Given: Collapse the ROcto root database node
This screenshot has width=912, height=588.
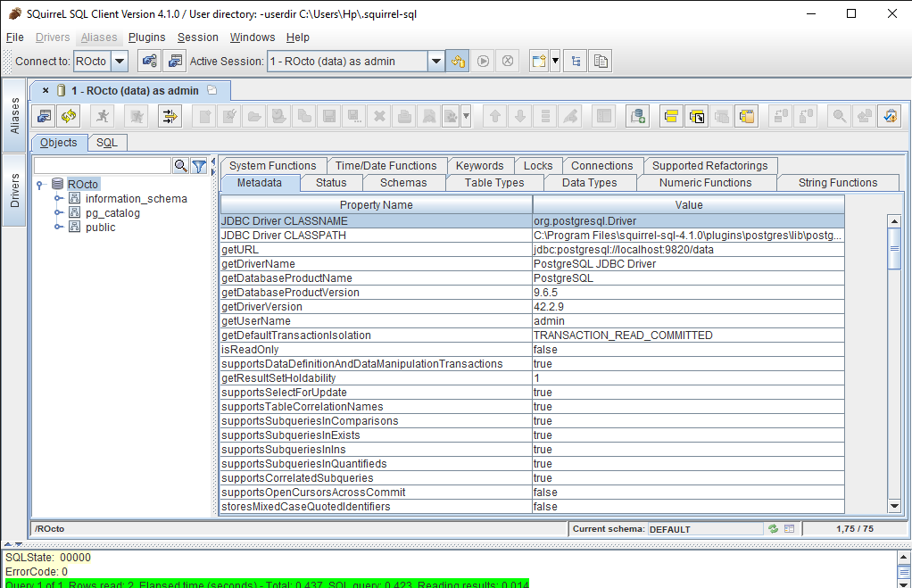Looking at the screenshot, I should pos(41,185).
